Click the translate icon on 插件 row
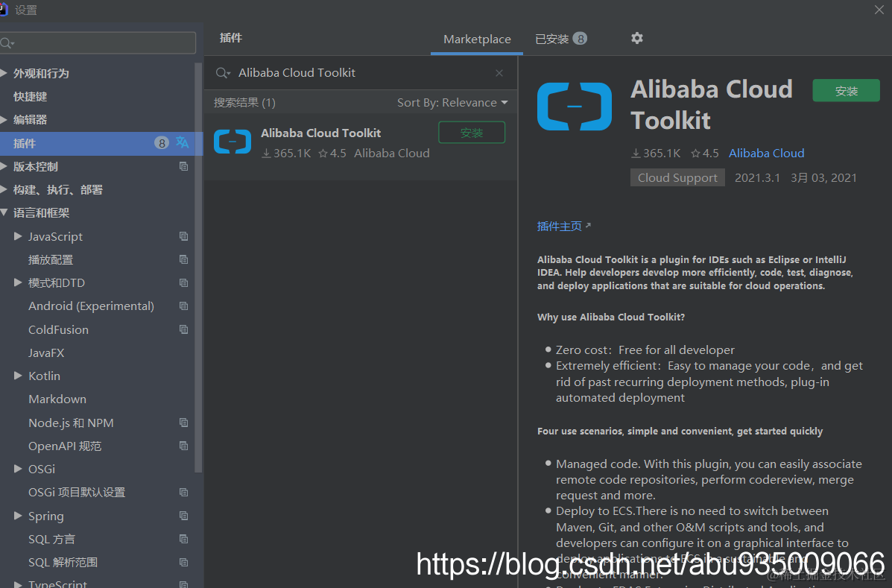892x588 pixels. 182,142
